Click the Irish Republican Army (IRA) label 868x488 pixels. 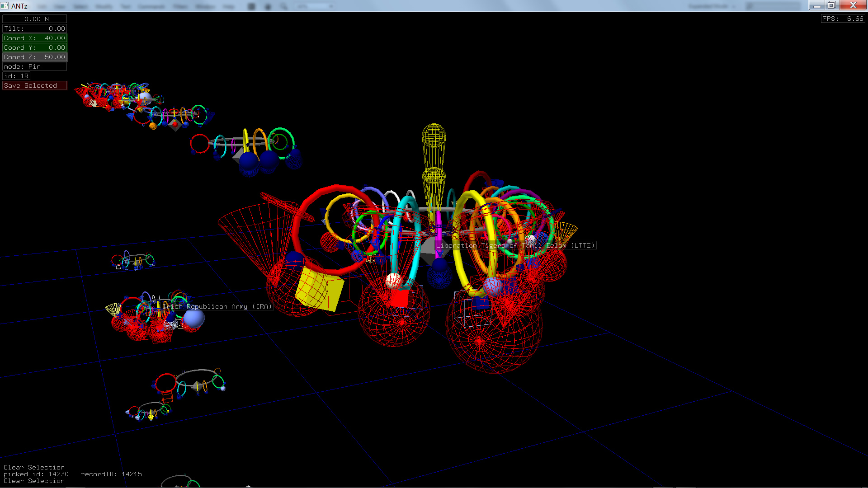coord(217,306)
